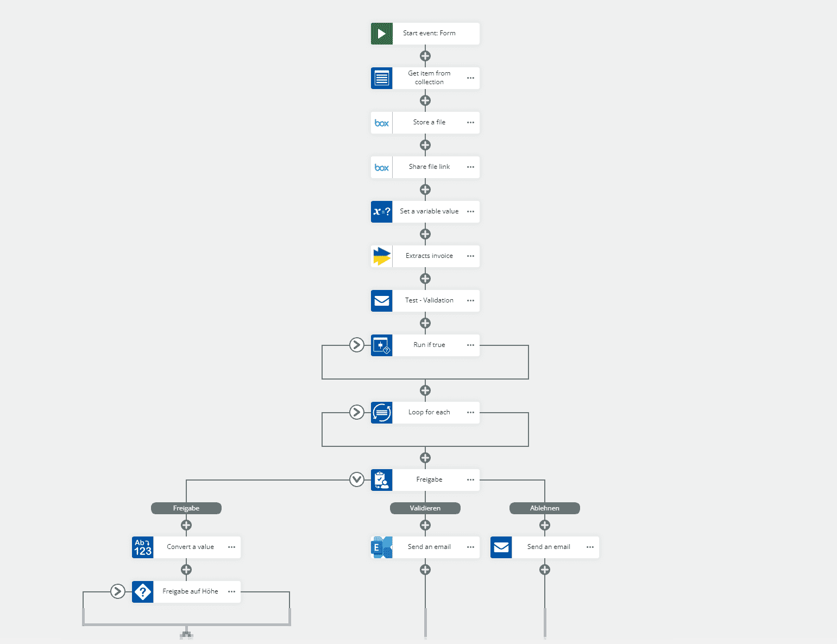Click the Run if true label

429,345
